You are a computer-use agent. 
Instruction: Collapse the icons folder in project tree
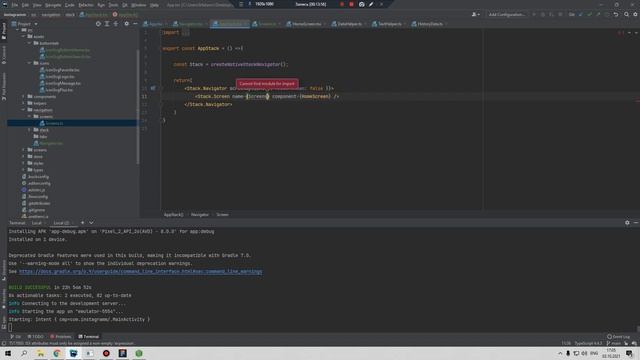click(x=29, y=63)
